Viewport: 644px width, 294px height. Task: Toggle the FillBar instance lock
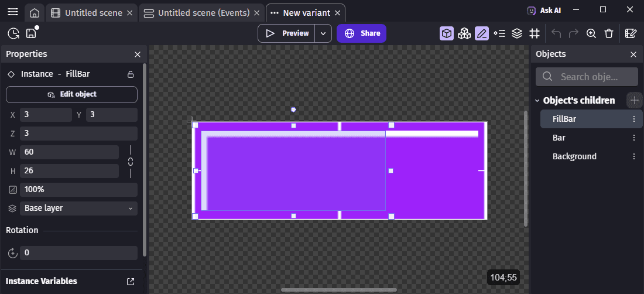pyautogui.click(x=131, y=74)
